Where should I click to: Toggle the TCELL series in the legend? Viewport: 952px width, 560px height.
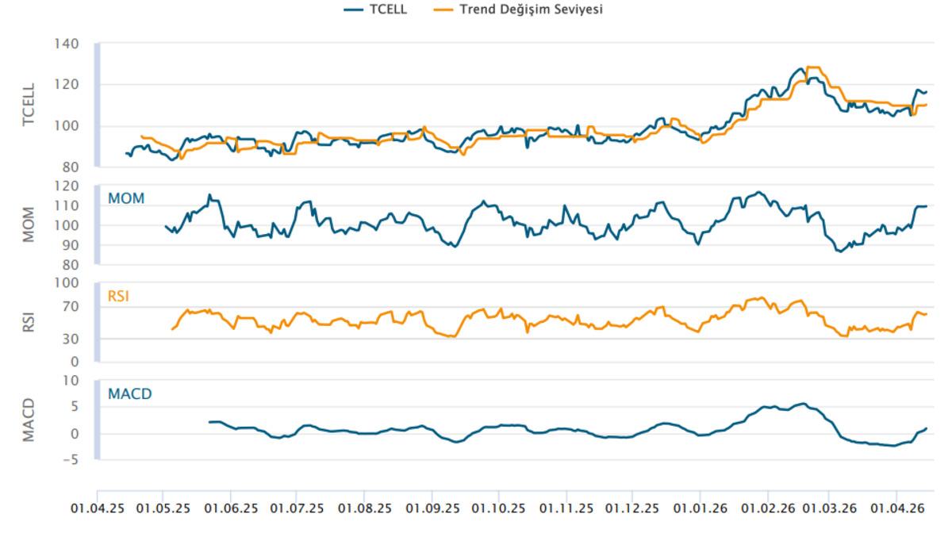click(388, 10)
